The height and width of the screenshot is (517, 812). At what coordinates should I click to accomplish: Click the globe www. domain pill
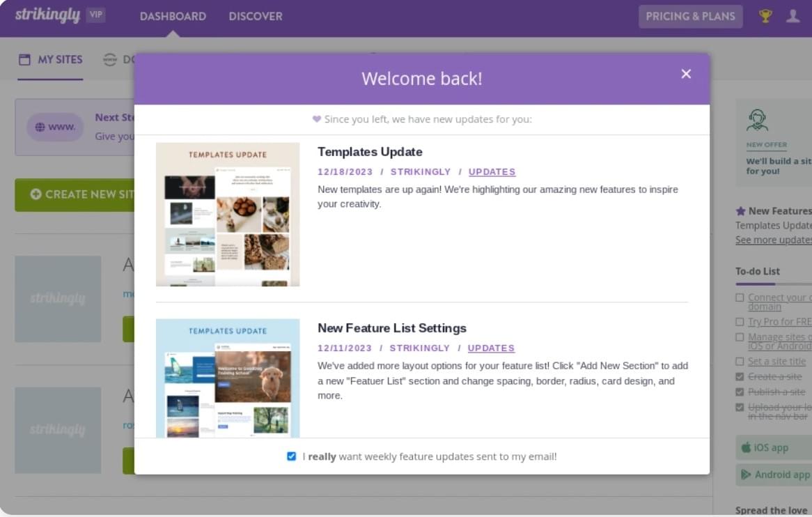click(x=55, y=127)
